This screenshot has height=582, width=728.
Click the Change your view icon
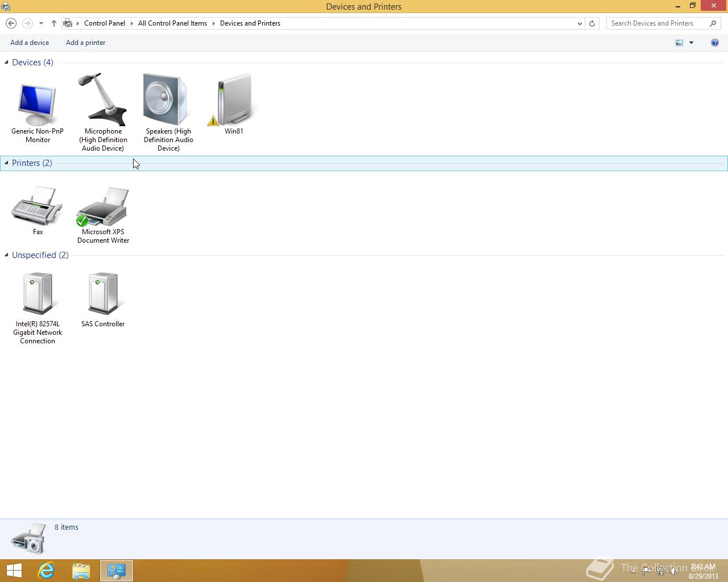(x=679, y=43)
